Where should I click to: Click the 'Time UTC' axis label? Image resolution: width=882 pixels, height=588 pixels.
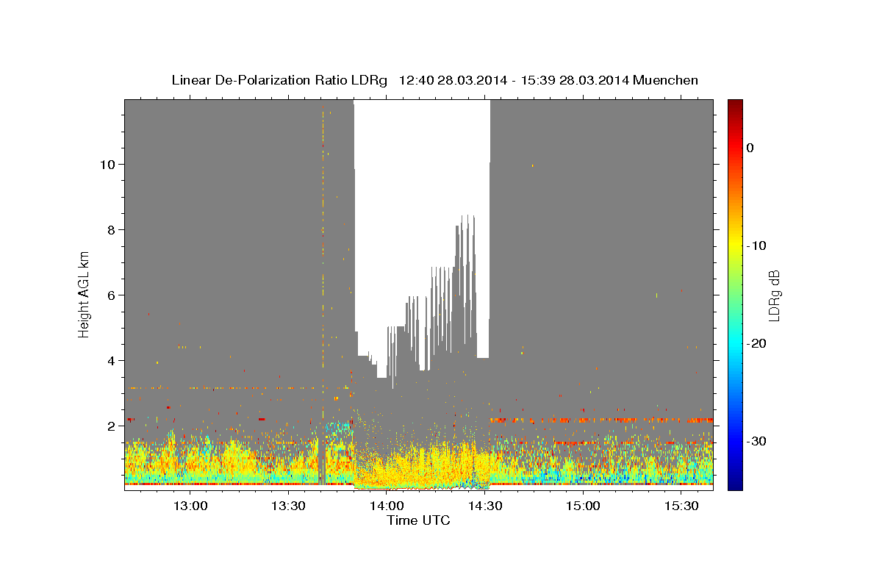(418, 520)
